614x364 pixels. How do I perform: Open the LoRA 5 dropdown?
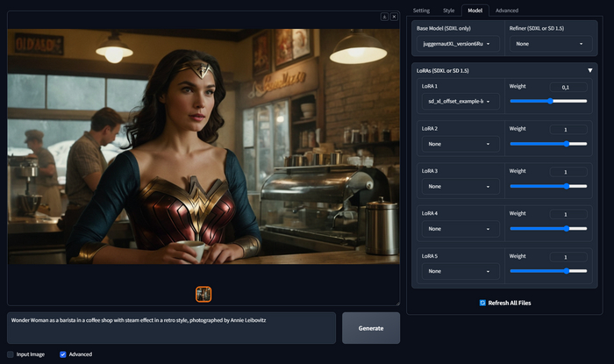point(460,271)
